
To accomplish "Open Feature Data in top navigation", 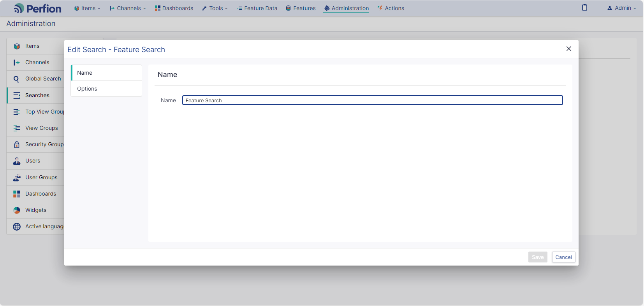I will click(x=257, y=8).
